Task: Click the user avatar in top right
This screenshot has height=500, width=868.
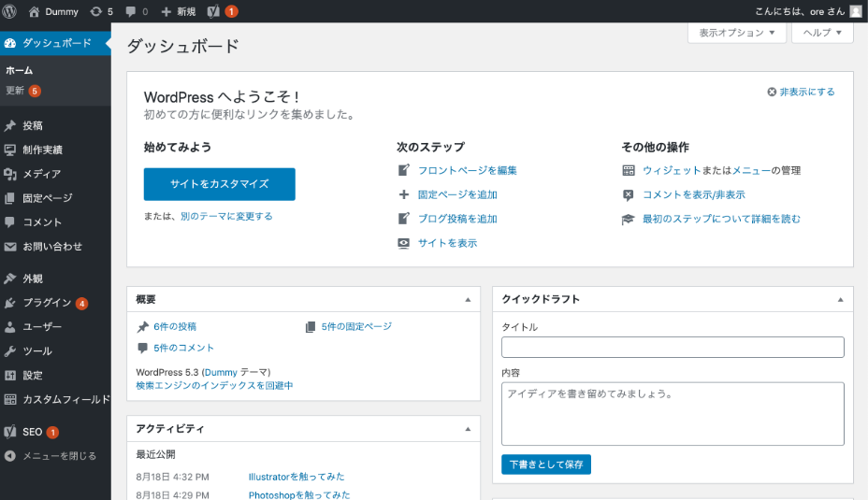Action: pos(855,11)
